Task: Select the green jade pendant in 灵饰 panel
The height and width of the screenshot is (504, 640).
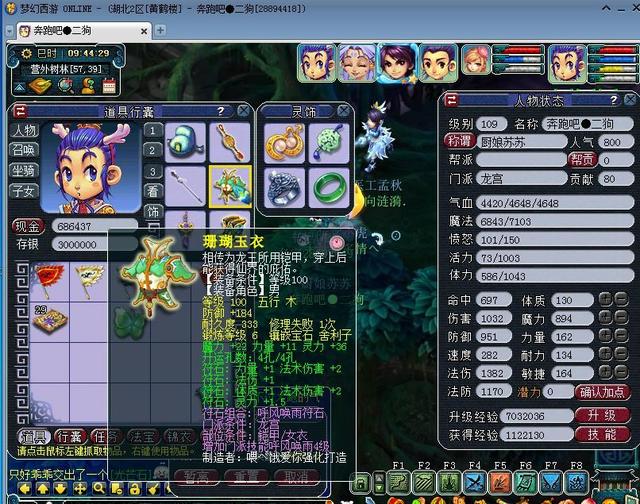Action: [329, 143]
